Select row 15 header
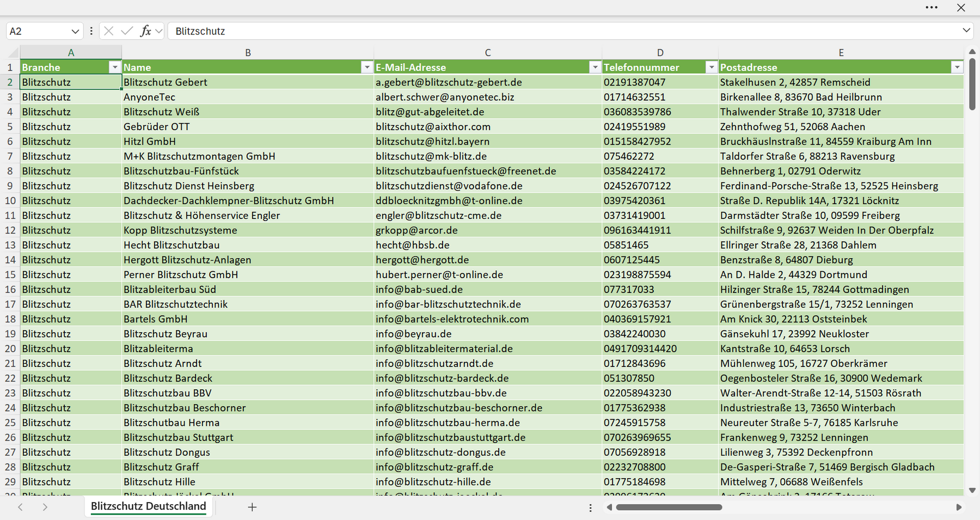 [10, 274]
